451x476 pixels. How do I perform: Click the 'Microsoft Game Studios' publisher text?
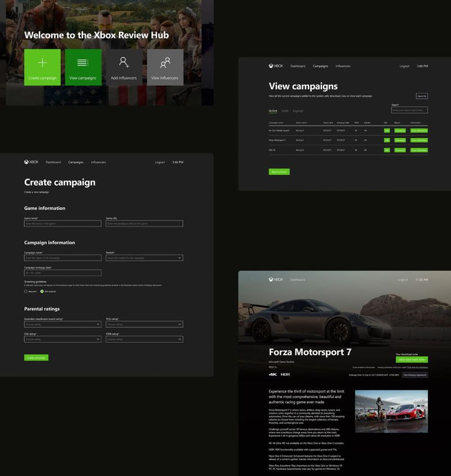[281, 362]
